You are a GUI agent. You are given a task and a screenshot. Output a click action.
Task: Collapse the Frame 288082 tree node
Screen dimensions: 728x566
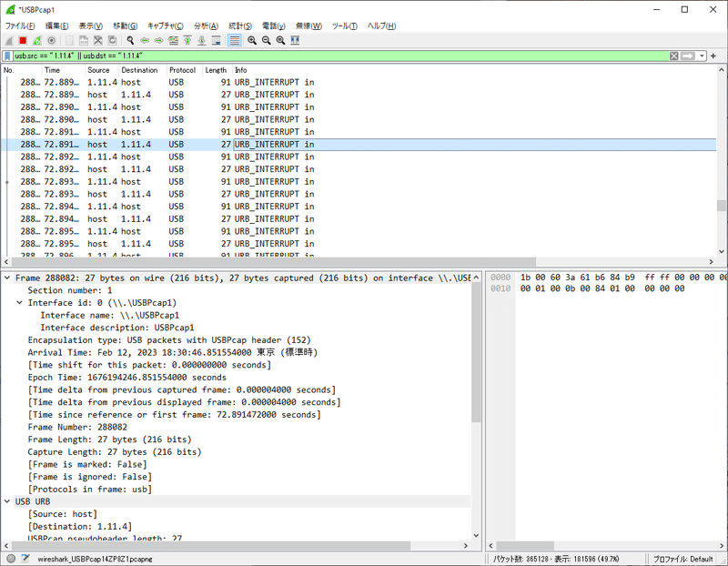point(7,278)
